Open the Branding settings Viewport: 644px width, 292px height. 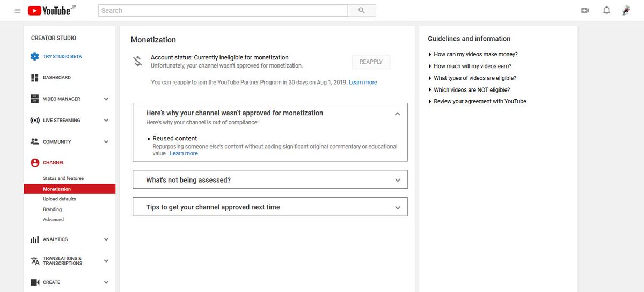[x=53, y=209]
